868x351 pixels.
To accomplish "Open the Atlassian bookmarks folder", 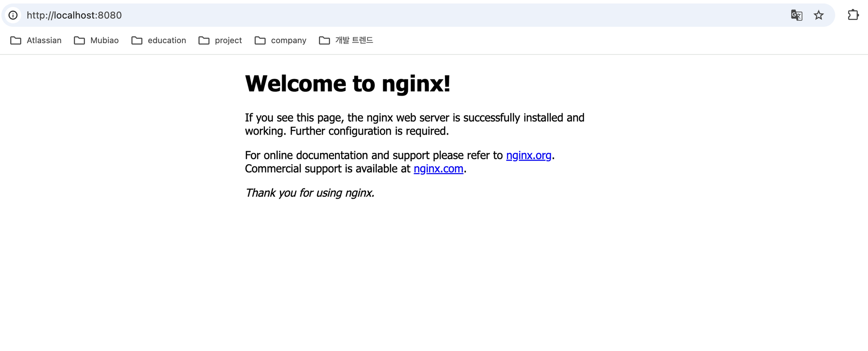I will (x=36, y=40).
